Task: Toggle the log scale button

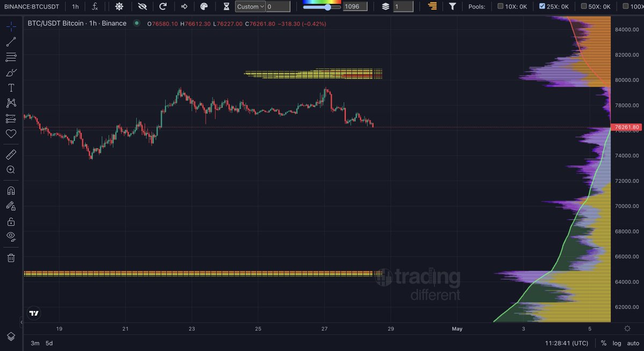Action: tap(616, 343)
